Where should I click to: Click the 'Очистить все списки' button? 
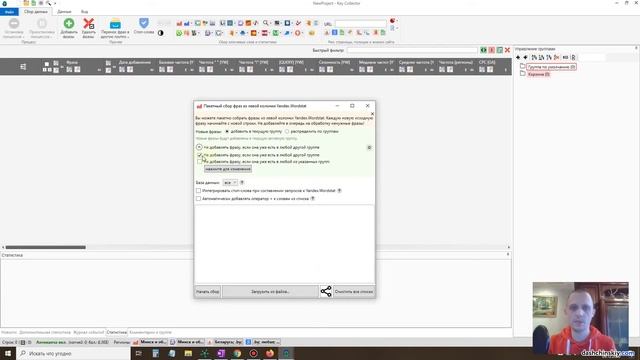point(353,291)
